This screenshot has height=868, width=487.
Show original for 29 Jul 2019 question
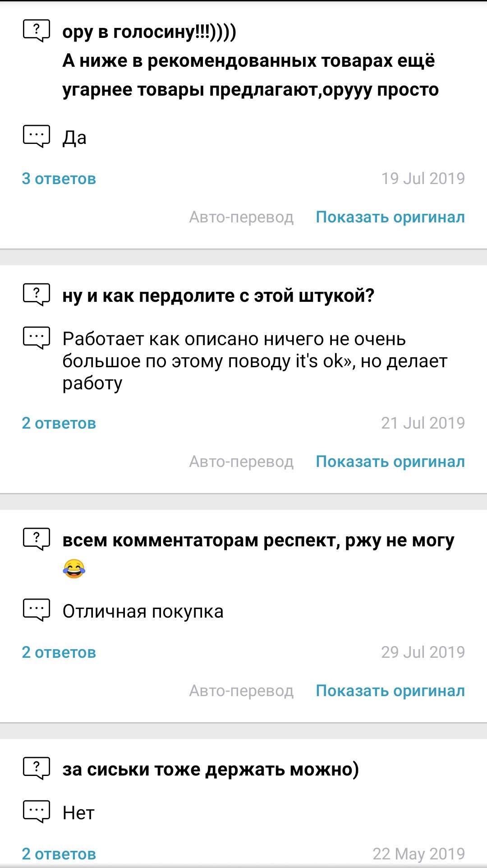pos(390,691)
